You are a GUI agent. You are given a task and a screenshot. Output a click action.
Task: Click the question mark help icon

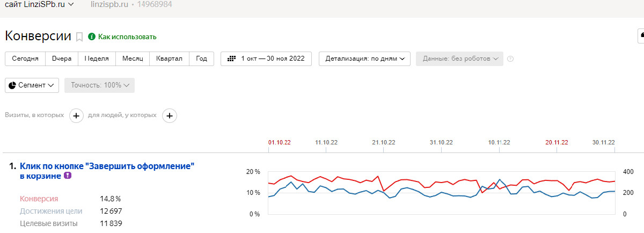(x=510, y=59)
